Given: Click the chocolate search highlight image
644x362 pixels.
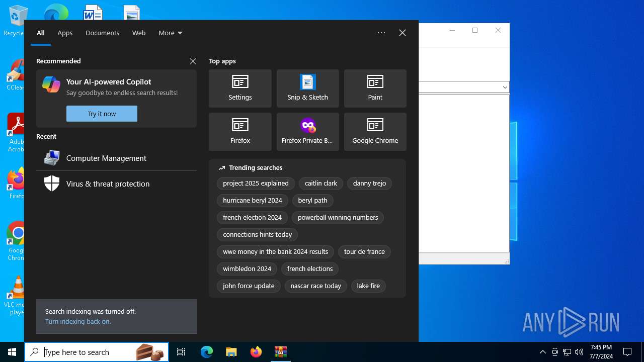Looking at the screenshot, I should (x=151, y=352).
